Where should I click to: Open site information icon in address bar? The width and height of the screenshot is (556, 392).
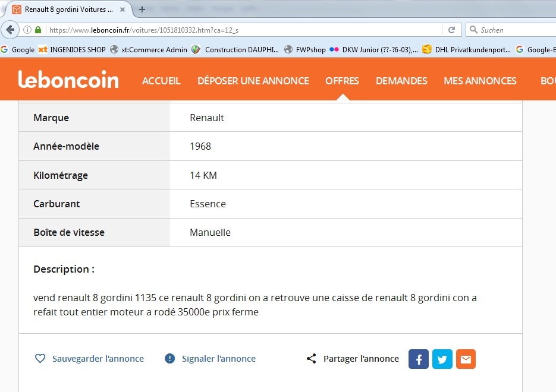[27, 30]
